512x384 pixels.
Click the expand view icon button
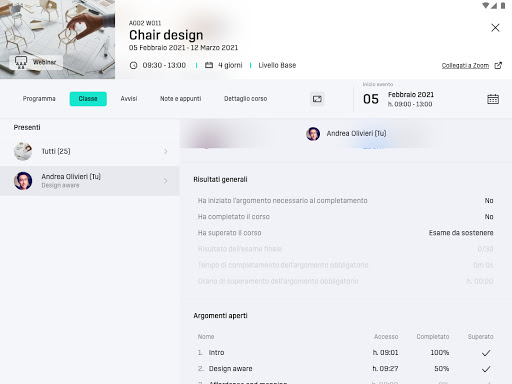(x=317, y=99)
